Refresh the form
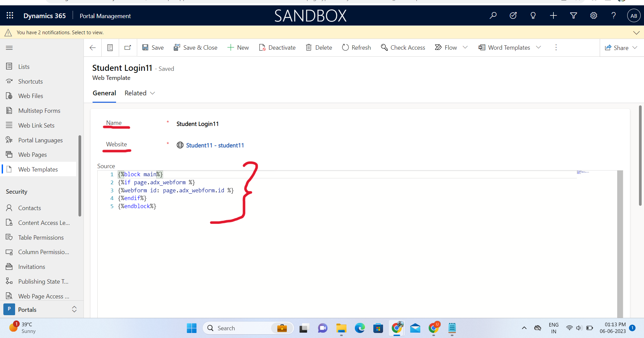Viewport: 644px width, 338px height. pos(356,48)
